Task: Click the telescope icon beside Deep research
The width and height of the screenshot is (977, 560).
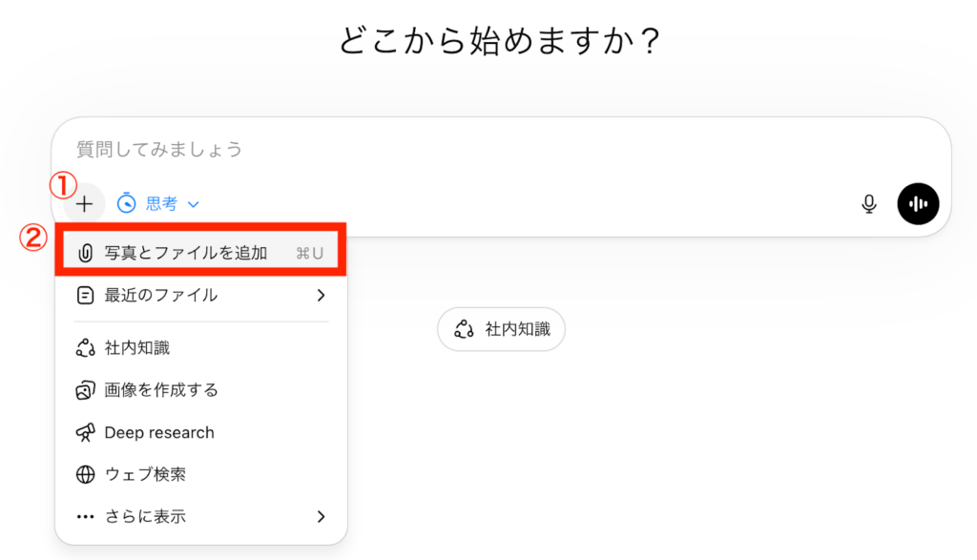Action: pyautogui.click(x=86, y=432)
